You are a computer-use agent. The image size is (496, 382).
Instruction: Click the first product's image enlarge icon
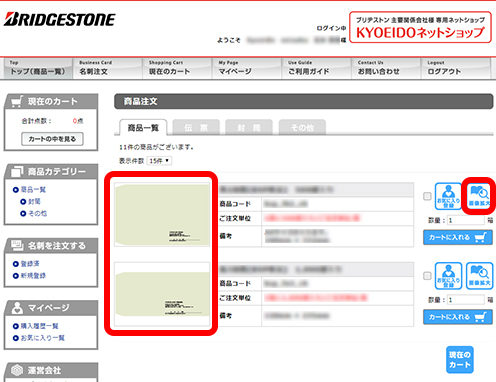[479, 196]
